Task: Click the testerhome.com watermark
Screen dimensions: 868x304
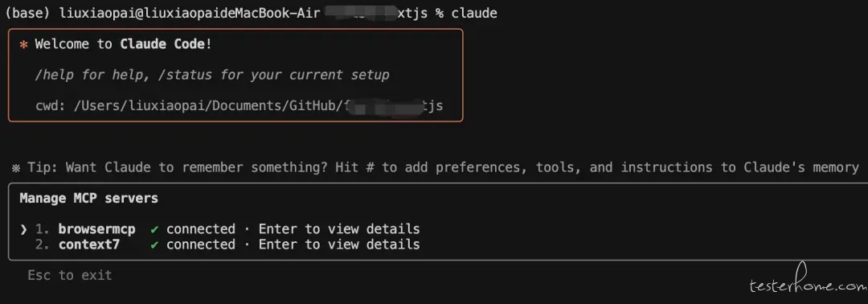Action: (x=808, y=284)
